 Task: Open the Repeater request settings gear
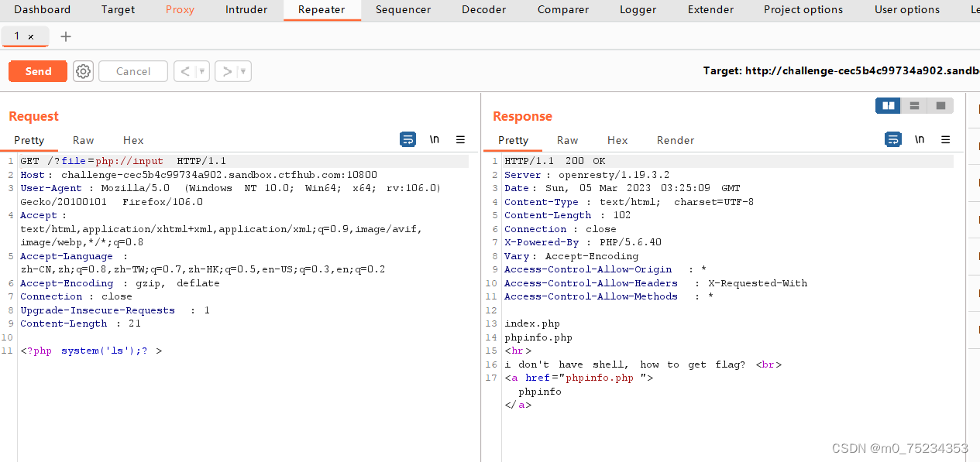[83, 71]
